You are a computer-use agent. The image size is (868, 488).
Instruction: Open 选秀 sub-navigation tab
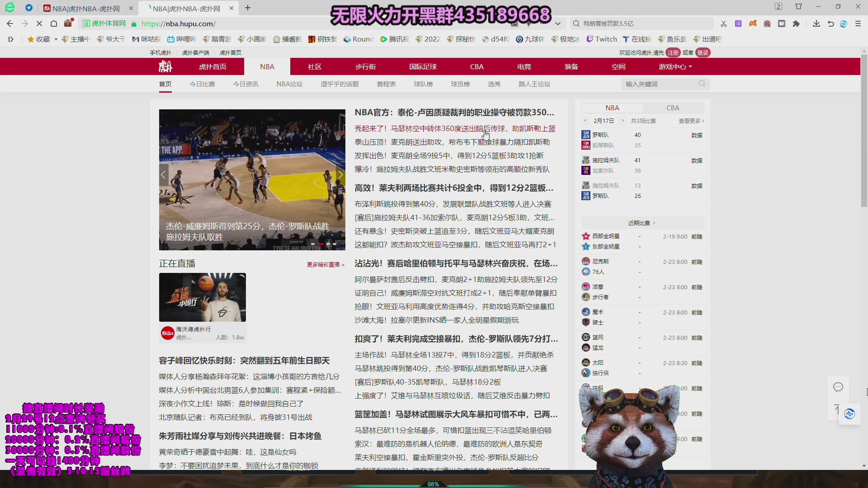494,84
